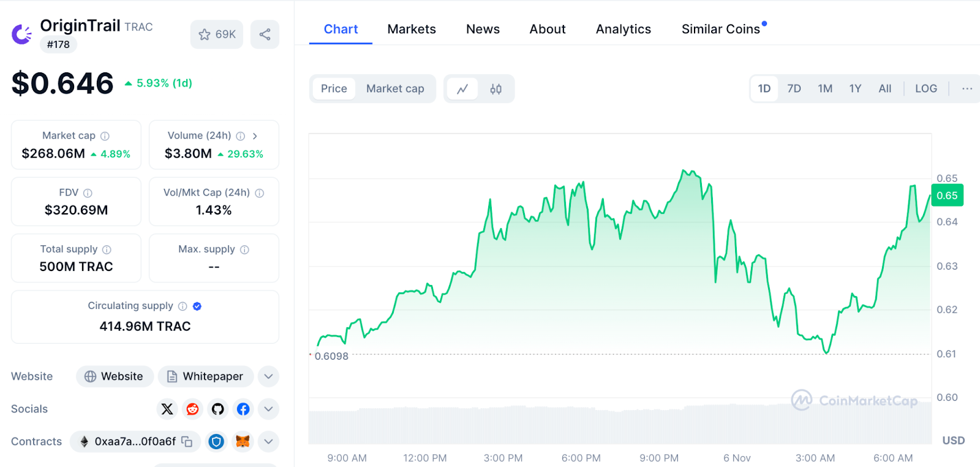
Task: Click the 1.43% Vol/Mkt Cap value
Action: click(214, 210)
